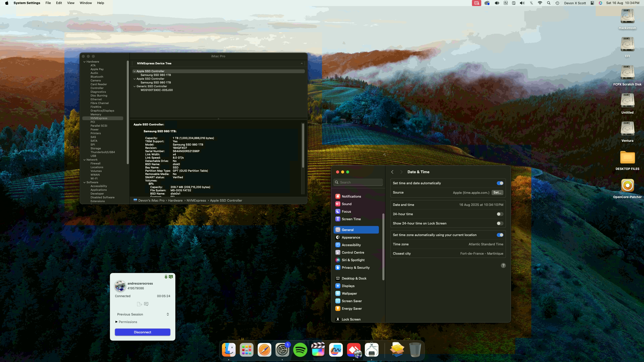Open Freeform app in the Dock
The width and height of the screenshot is (644, 362).
tap(336, 350)
